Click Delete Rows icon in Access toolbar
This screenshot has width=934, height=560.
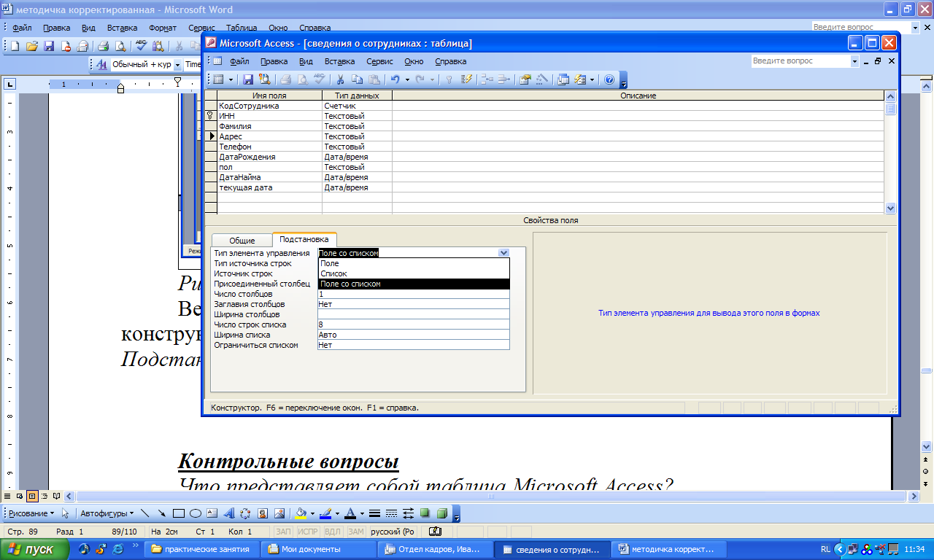coord(503,79)
